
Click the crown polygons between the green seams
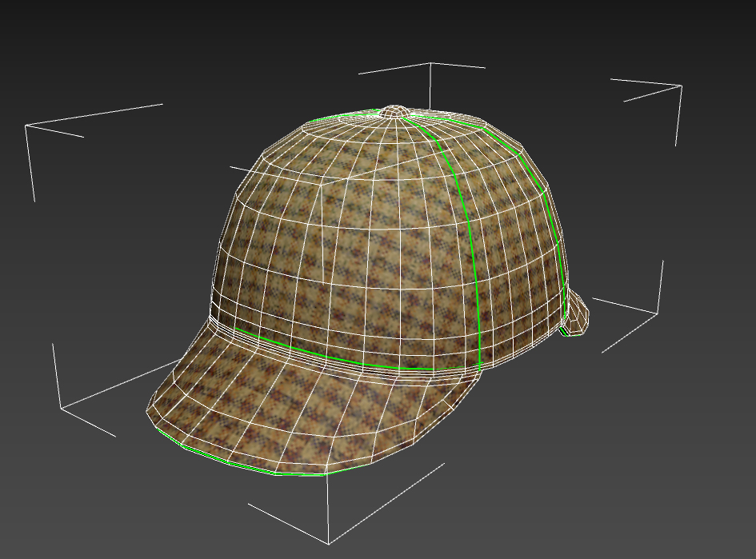point(512,240)
